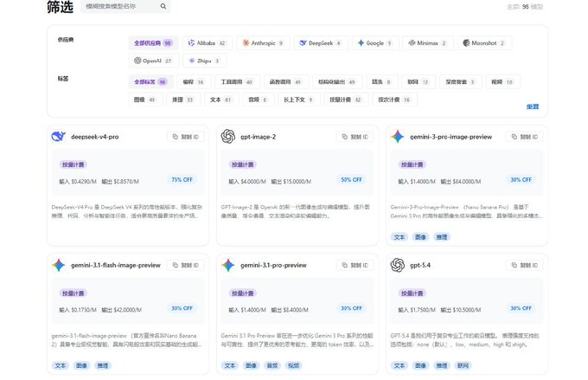Click 视频 tag on gemini-3.1-pro-preview card
588x380 pixels.
(x=293, y=365)
